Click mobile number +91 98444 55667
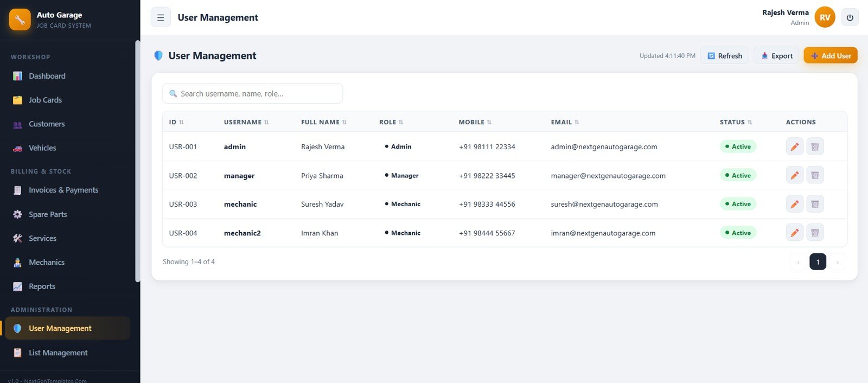 tap(487, 233)
